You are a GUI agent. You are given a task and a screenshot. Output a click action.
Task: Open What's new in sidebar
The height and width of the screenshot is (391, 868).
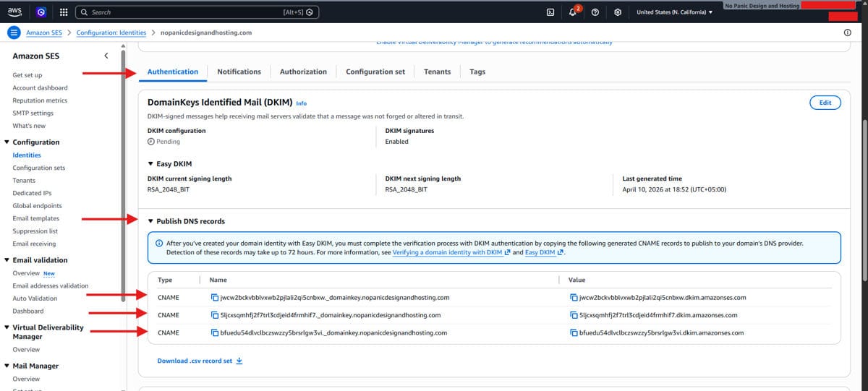[x=29, y=126]
